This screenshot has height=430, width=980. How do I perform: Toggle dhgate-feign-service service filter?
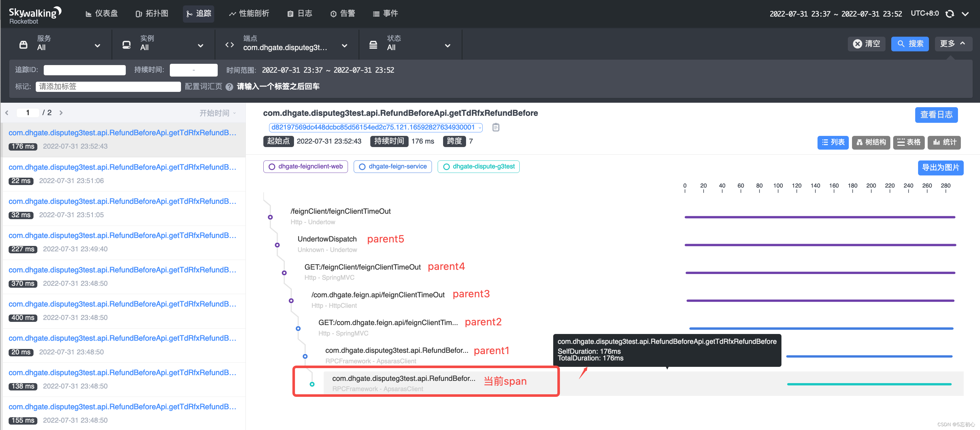pyautogui.click(x=392, y=167)
